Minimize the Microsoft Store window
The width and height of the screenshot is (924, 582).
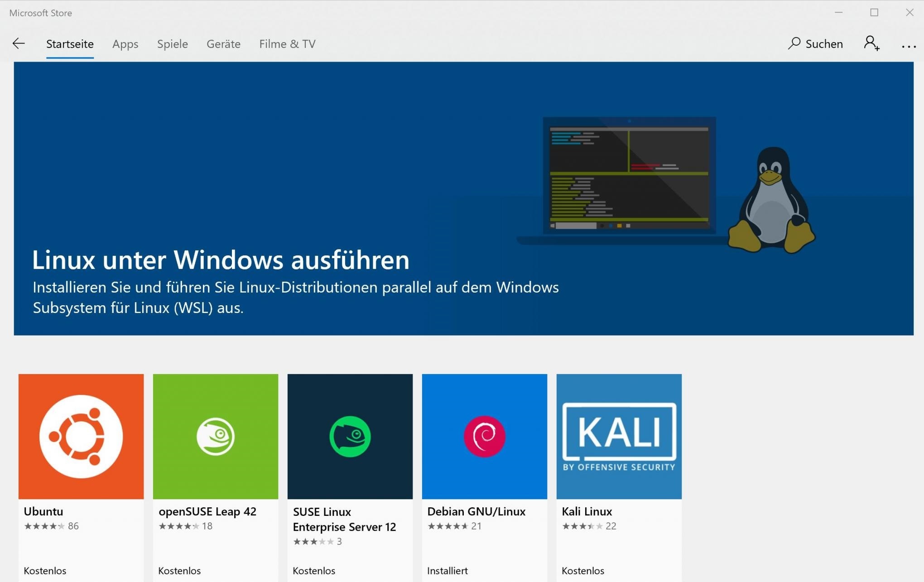click(839, 13)
